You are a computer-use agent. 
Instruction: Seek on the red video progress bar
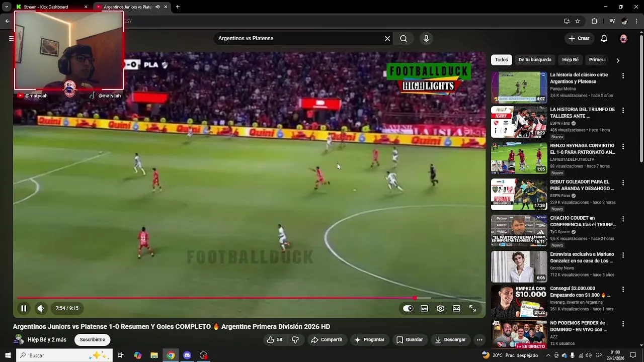click(250, 298)
